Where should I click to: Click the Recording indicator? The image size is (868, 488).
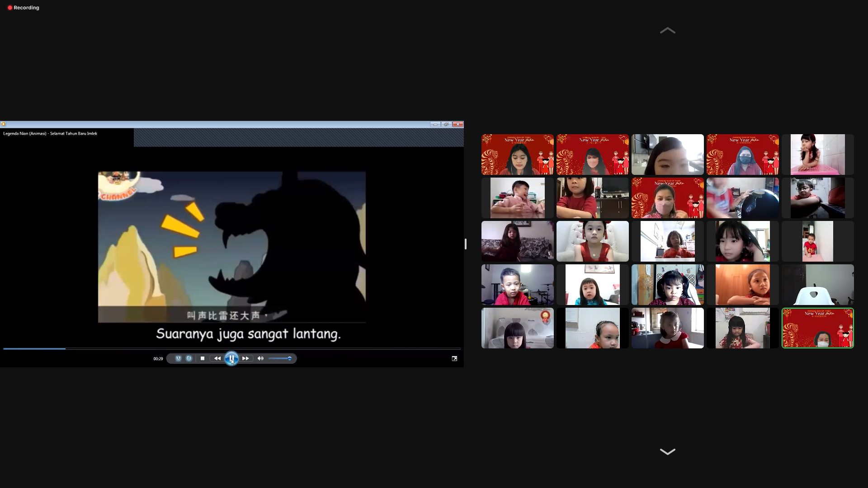[x=24, y=8]
